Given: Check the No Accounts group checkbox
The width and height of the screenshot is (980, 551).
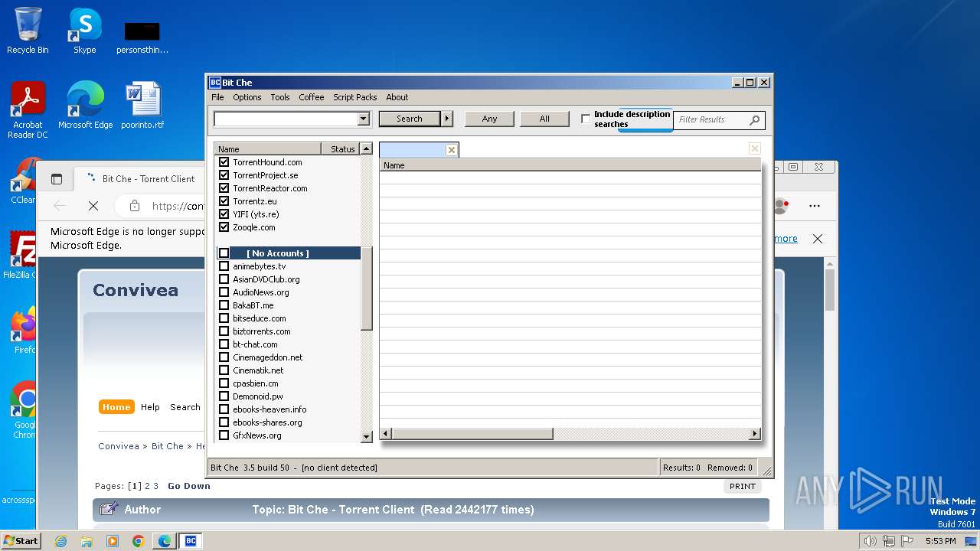Looking at the screenshot, I should 224,253.
